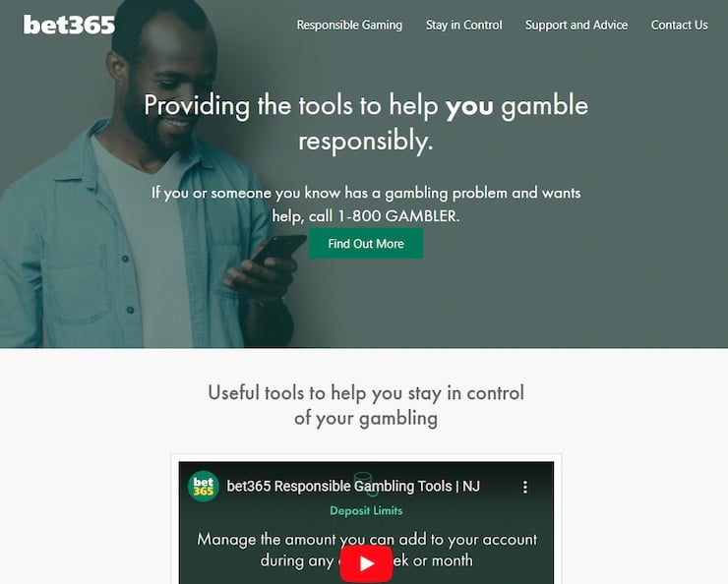Click the smartphone held in man's hand
The height and width of the screenshot is (584, 728).
pyautogui.click(x=279, y=249)
